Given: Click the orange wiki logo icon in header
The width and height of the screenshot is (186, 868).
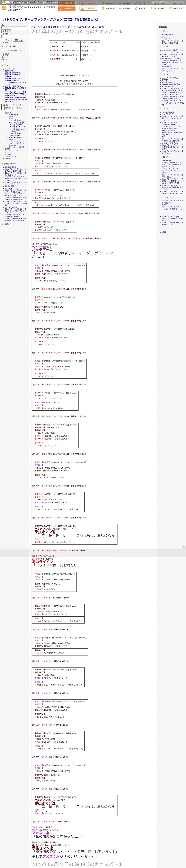Looking at the screenshot, I should (4, 8).
